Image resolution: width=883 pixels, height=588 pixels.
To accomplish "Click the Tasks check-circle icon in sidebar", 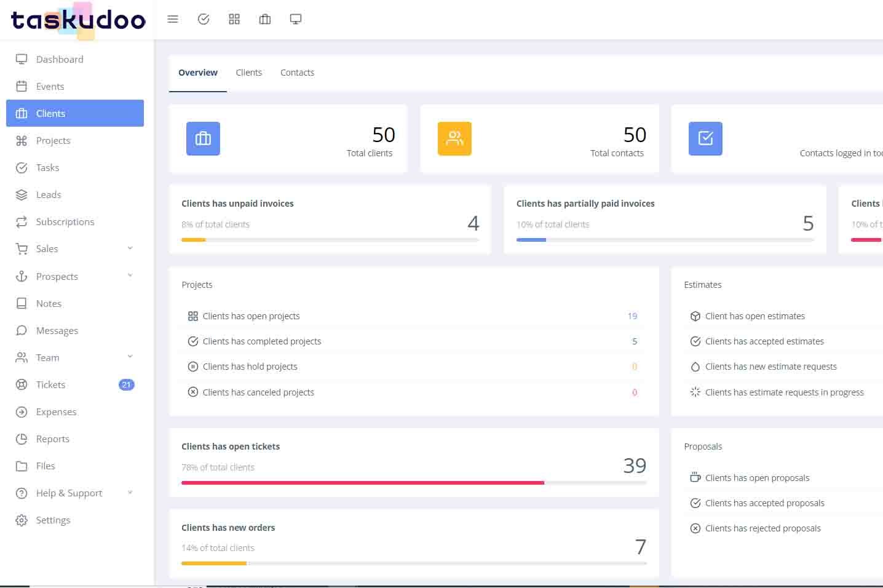I will coord(22,167).
